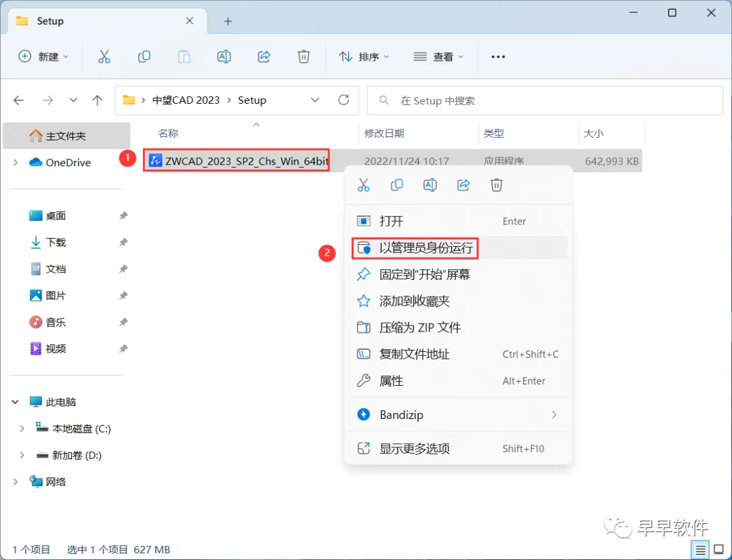This screenshot has width=732, height=560.
Task: Unpin 下载 using its pin icon
Action: (x=123, y=243)
